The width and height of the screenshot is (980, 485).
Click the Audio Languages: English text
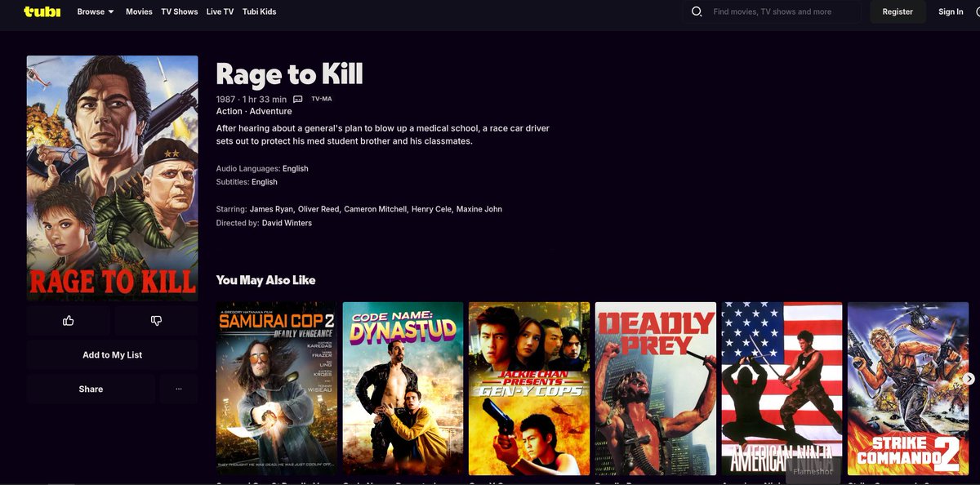[262, 168]
